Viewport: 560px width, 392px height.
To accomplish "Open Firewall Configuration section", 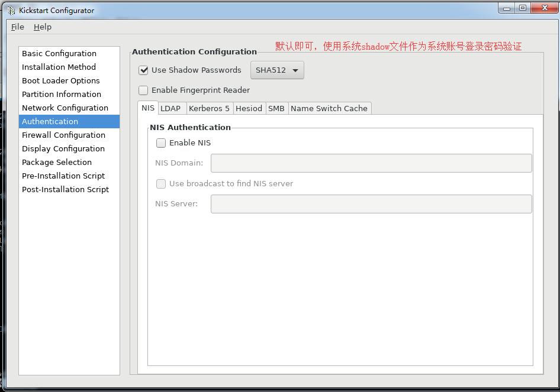I will pos(69,135).
